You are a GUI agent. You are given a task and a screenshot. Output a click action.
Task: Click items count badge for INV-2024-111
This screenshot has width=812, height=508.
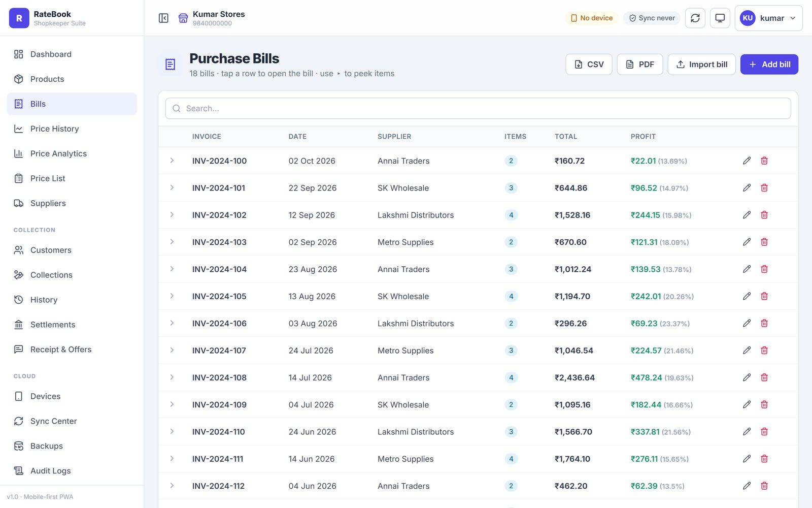[511, 459]
